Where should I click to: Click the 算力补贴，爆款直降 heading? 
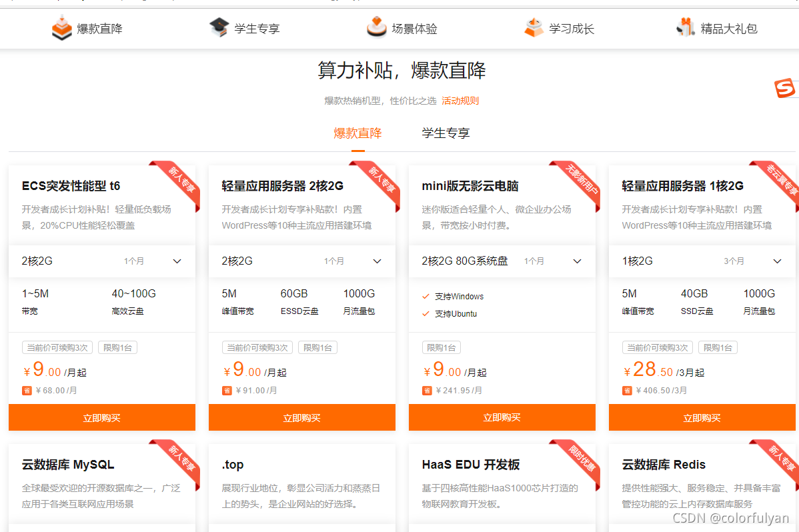pos(402,70)
